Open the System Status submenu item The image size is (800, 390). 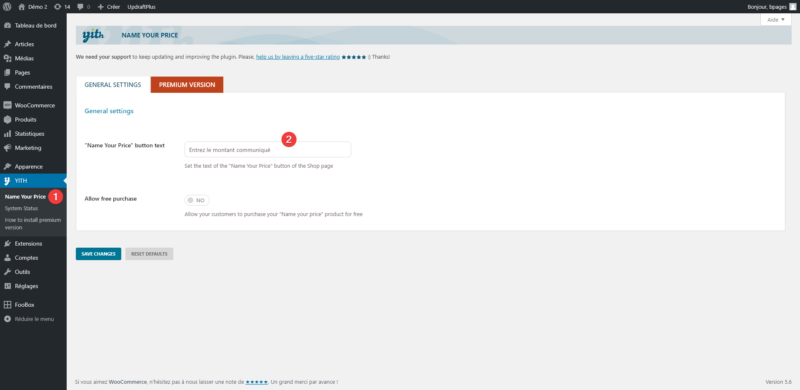point(21,208)
